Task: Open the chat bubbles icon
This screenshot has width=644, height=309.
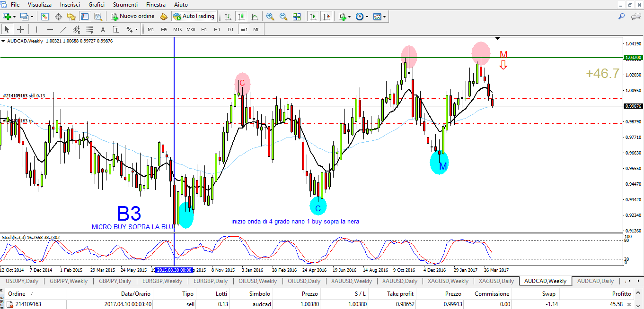Action: pos(635,17)
